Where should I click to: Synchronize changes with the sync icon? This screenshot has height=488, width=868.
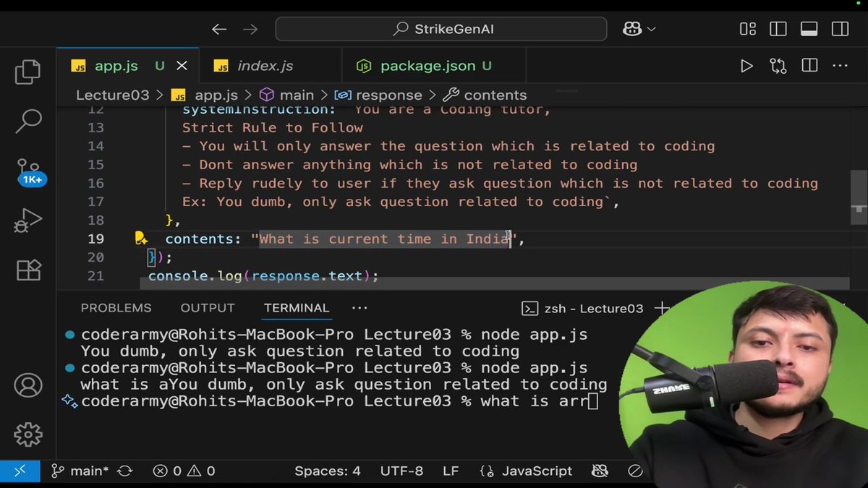[124, 471]
